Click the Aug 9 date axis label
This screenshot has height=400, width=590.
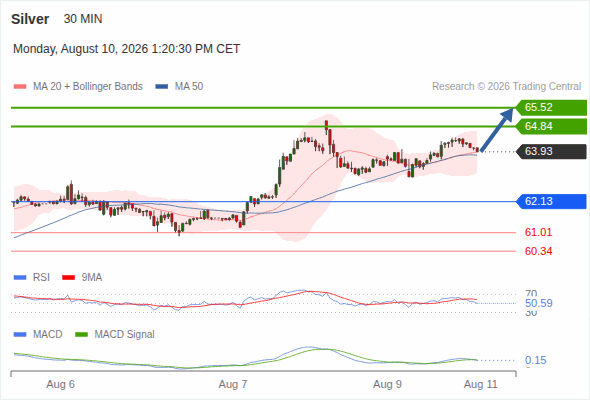387,384
